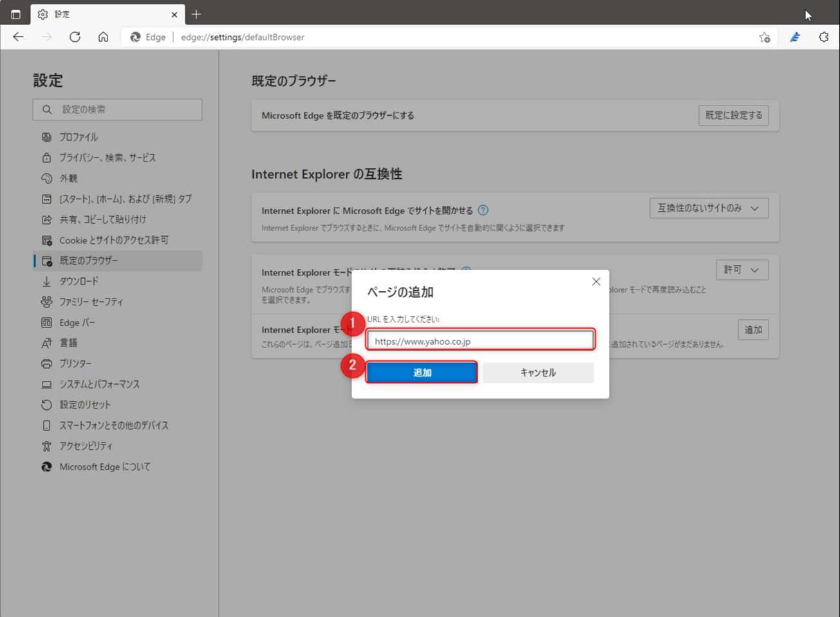Screen dimensions: 840x617
Task: Select the 設定 browser tab
Action: click(x=107, y=14)
